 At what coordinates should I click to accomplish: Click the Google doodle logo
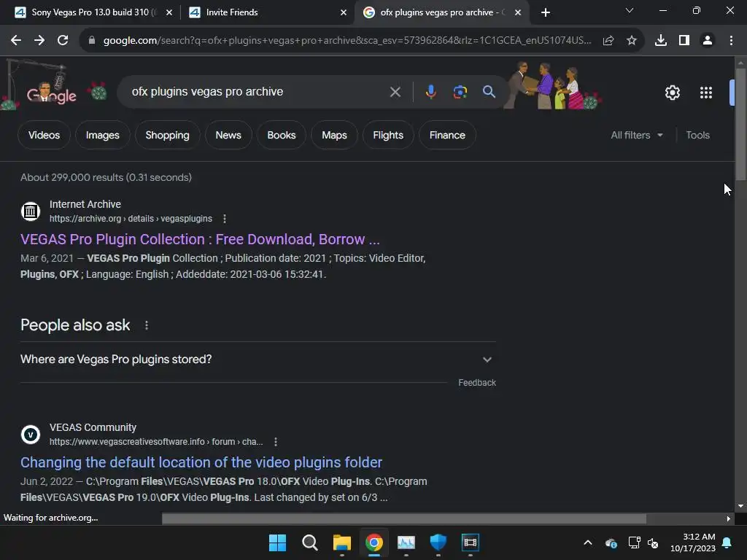(52, 93)
